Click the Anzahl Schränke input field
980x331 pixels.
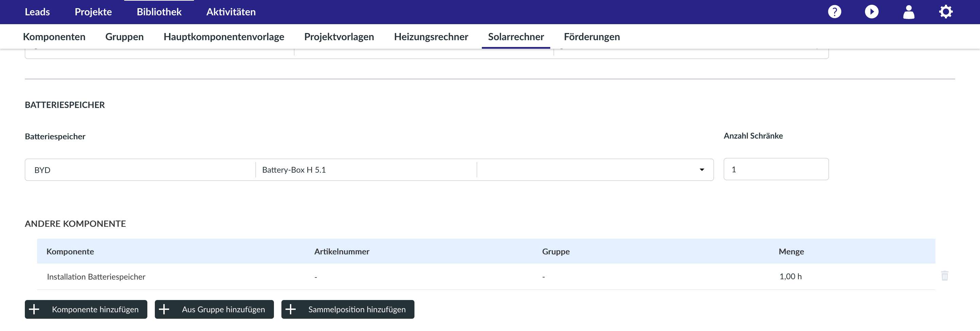click(776, 170)
